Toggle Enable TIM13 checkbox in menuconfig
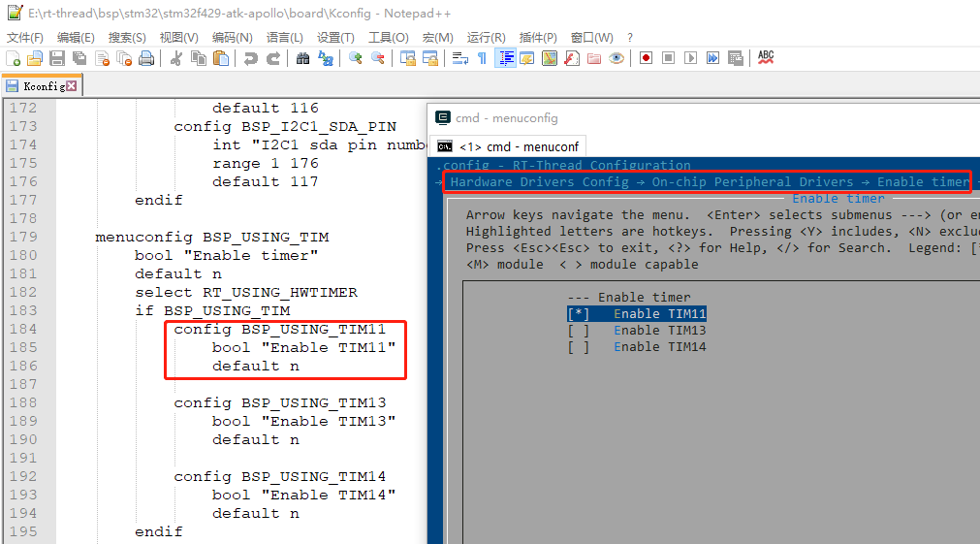Viewport: 980px width, 544px height. tap(579, 331)
